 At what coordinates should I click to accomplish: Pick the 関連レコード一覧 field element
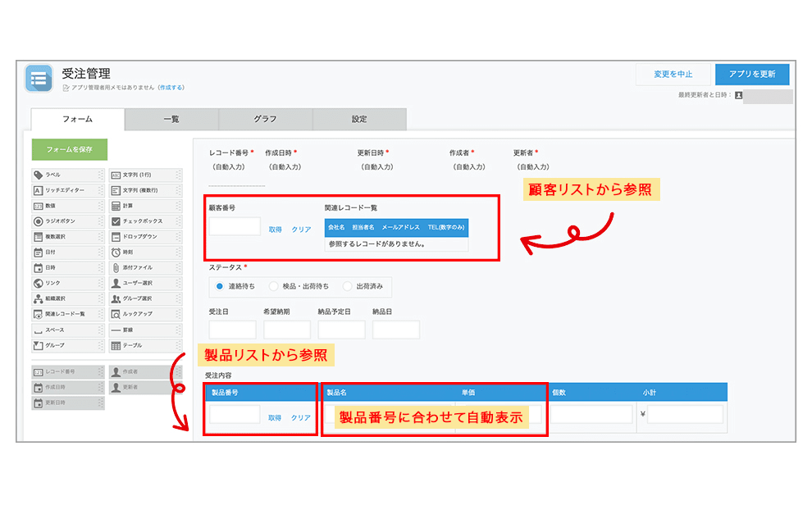66,314
